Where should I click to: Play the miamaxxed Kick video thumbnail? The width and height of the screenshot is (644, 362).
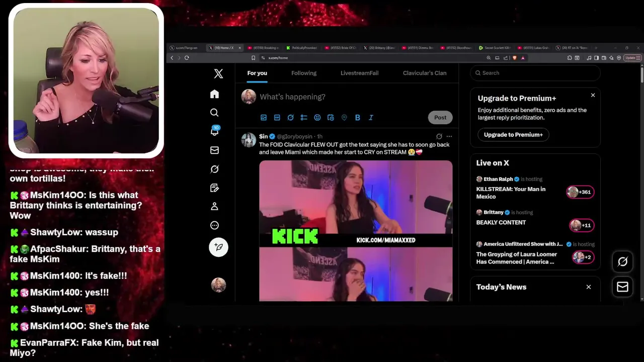pos(356,231)
